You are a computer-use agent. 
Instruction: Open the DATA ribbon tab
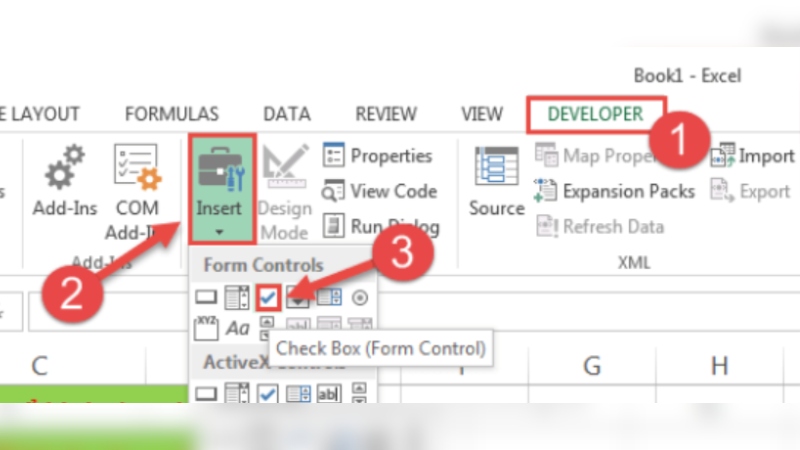pos(287,114)
